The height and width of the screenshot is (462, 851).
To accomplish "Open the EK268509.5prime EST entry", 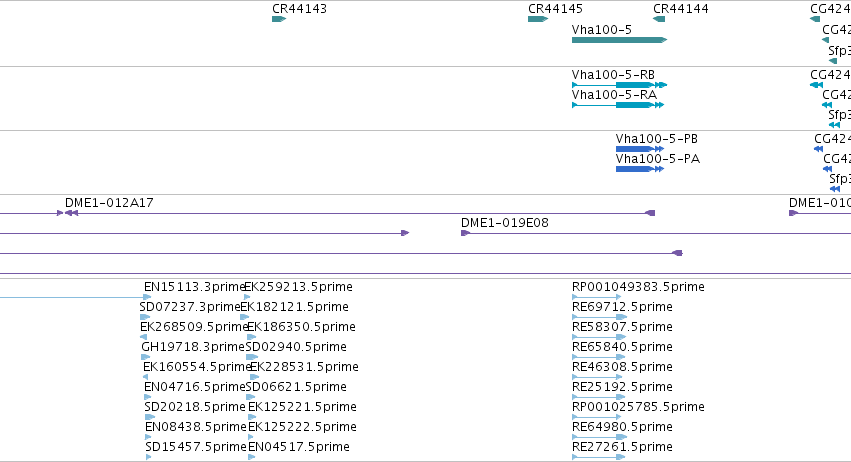I will (194, 327).
